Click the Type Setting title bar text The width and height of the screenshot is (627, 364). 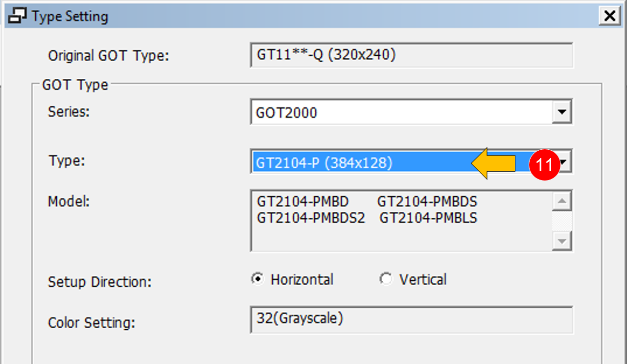tap(70, 16)
